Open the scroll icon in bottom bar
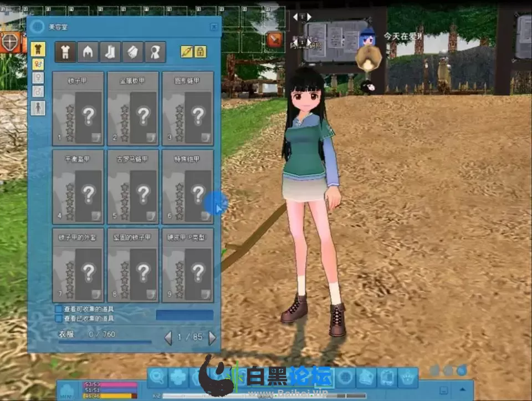 [387, 377]
